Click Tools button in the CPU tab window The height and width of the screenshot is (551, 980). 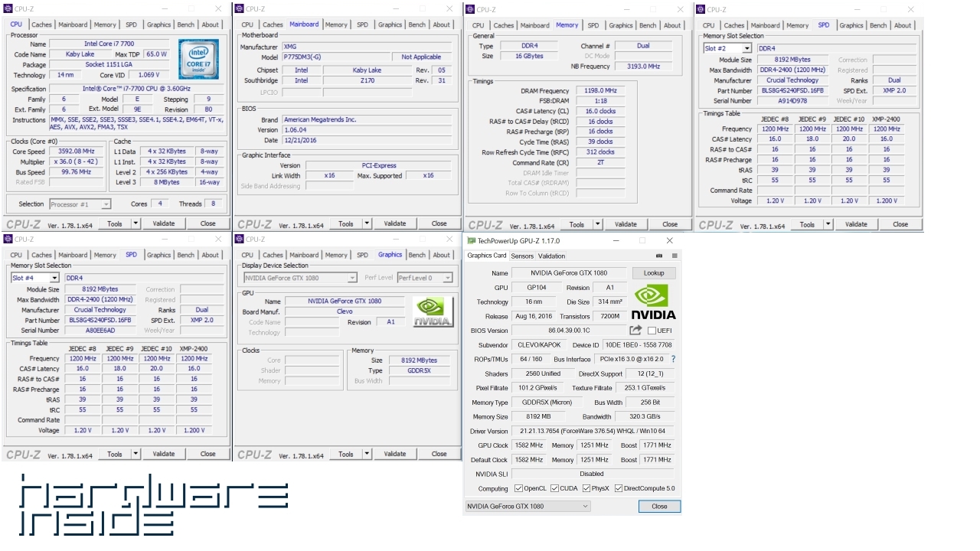click(115, 224)
